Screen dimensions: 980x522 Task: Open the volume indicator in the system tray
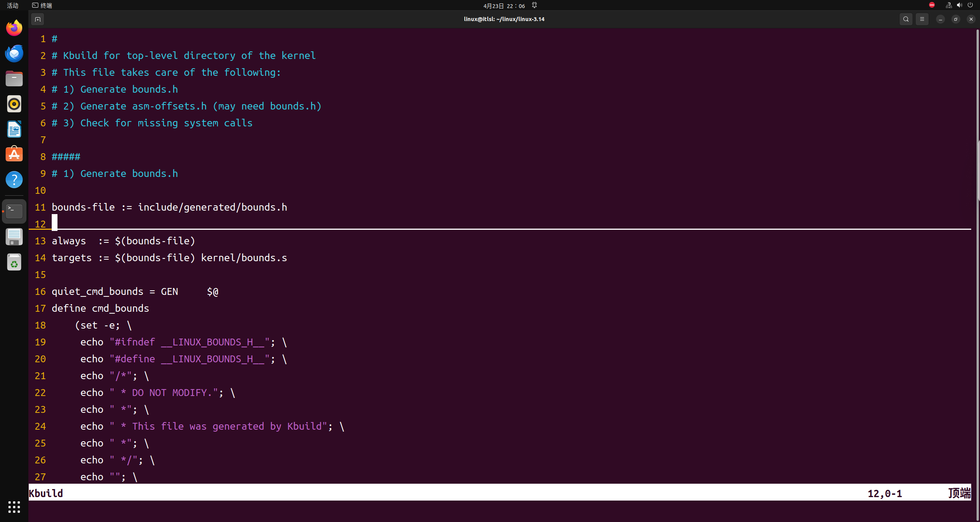pos(959,5)
